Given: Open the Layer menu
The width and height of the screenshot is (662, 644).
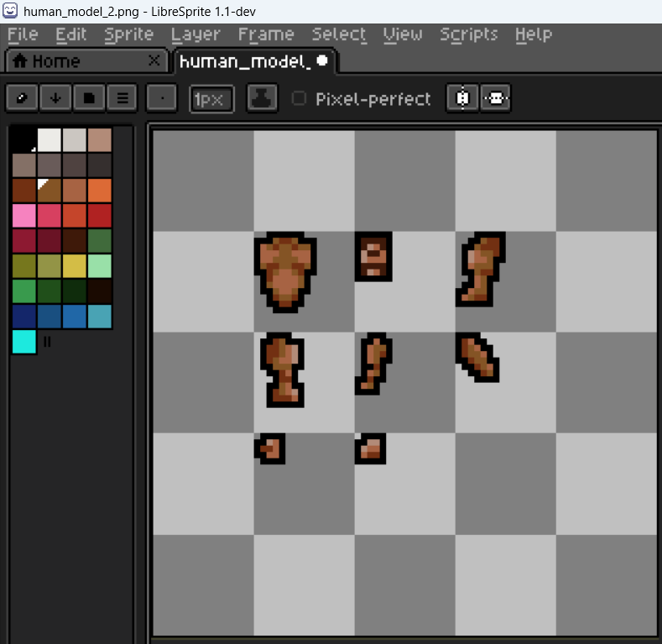Looking at the screenshot, I should tap(195, 34).
